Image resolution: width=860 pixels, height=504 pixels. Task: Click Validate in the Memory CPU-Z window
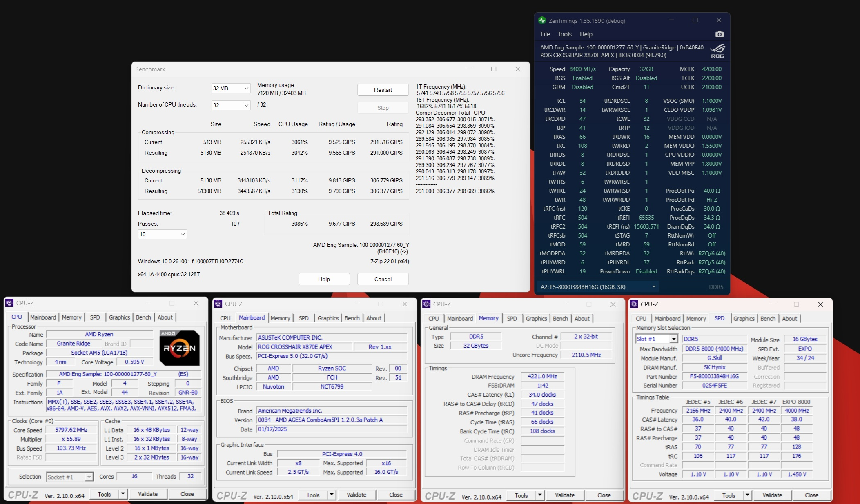pyautogui.click(x=565, y=495)
